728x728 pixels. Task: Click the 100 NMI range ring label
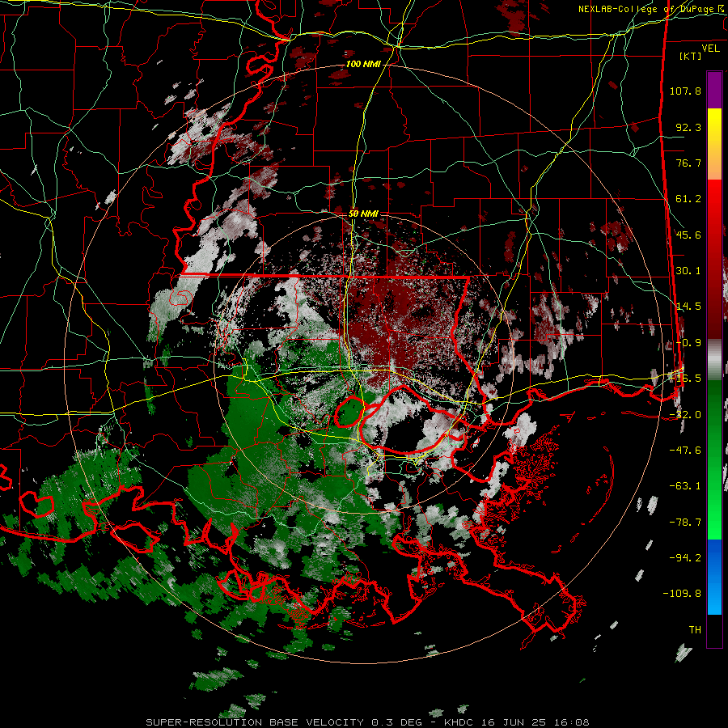(x=363, y=64)
